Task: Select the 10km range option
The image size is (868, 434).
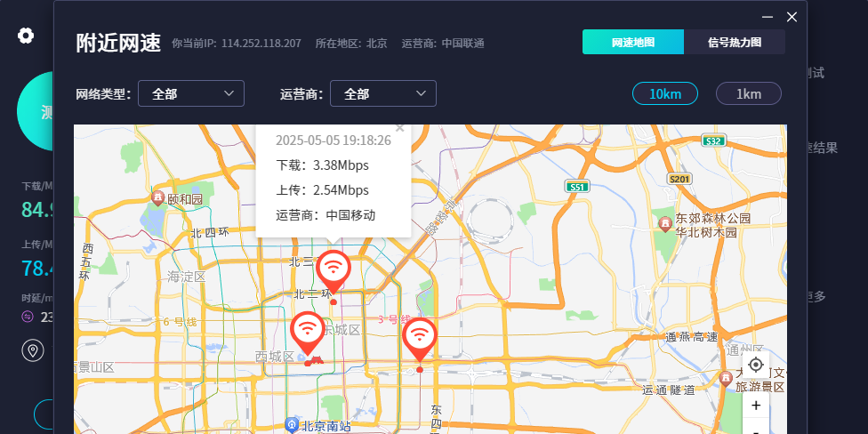Action: [665, 93]
